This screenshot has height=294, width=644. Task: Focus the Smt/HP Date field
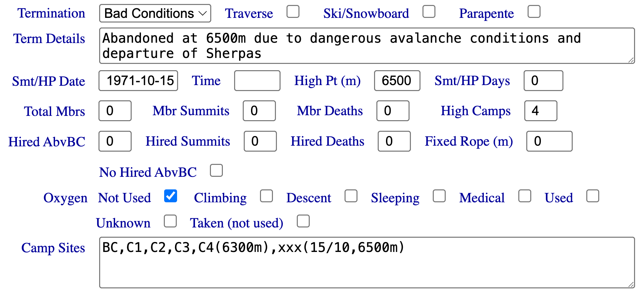tap(138, 81)
